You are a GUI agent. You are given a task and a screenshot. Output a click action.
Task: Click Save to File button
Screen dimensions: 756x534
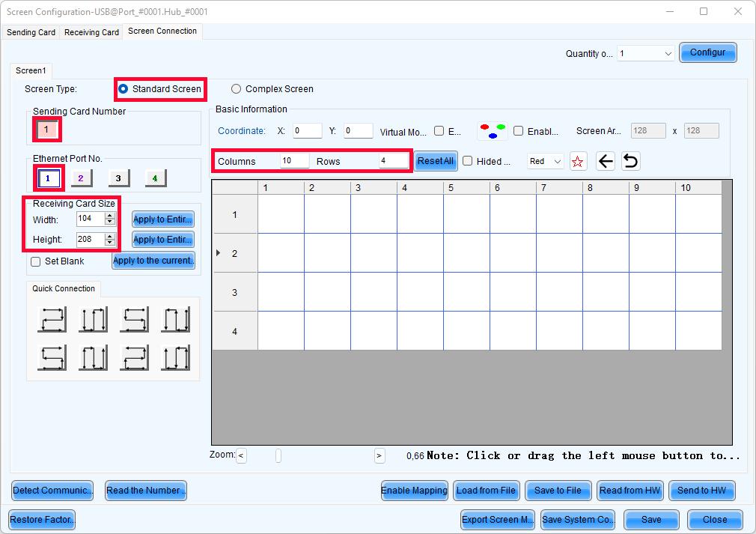[x=558, y=491]
